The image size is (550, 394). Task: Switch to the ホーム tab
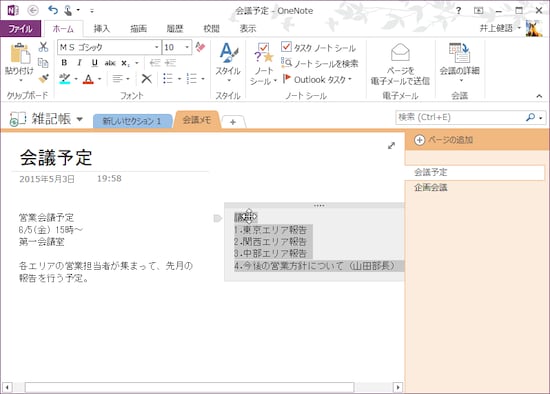(63, 29)
